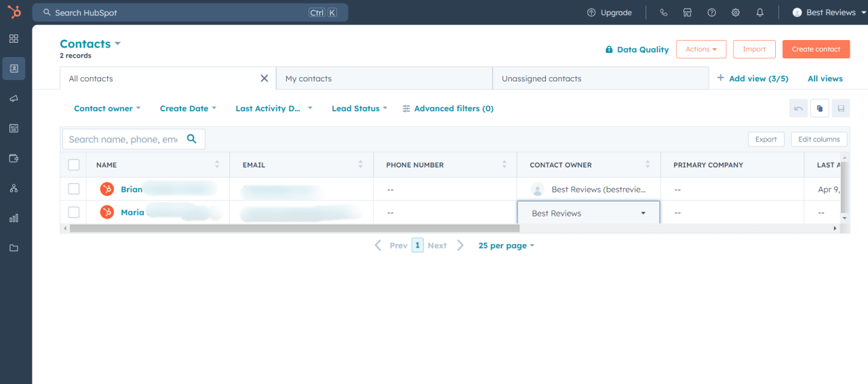
Task: Click the Edit columns button
Action: [819, 139]
